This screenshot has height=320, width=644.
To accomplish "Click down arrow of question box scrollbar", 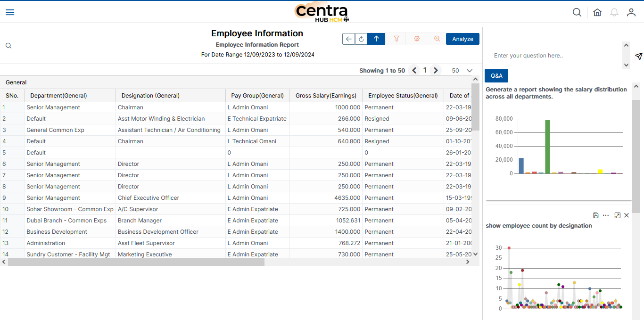I will coord(626,65).
